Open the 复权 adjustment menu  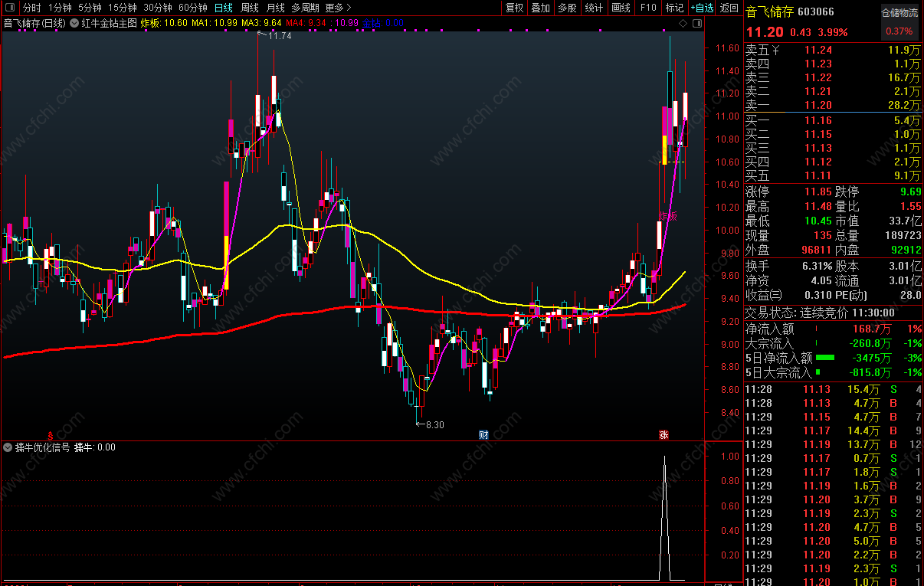coord(514,8)
